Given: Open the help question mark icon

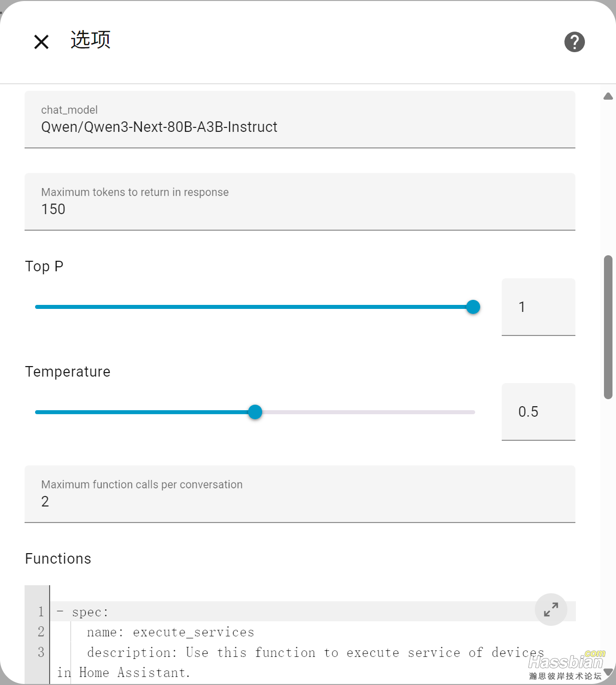Looking at the screenshot, I should tap(574, 42).
